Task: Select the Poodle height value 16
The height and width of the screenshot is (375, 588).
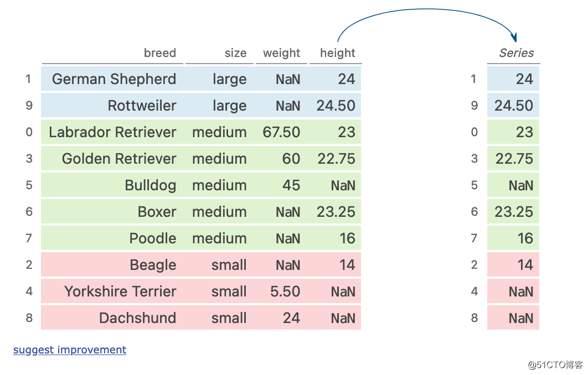Action: click(347, 238)
